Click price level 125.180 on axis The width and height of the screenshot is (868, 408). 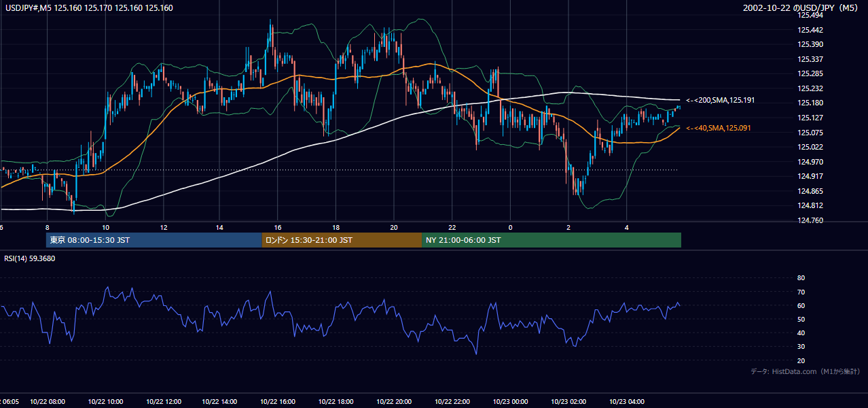810,103
